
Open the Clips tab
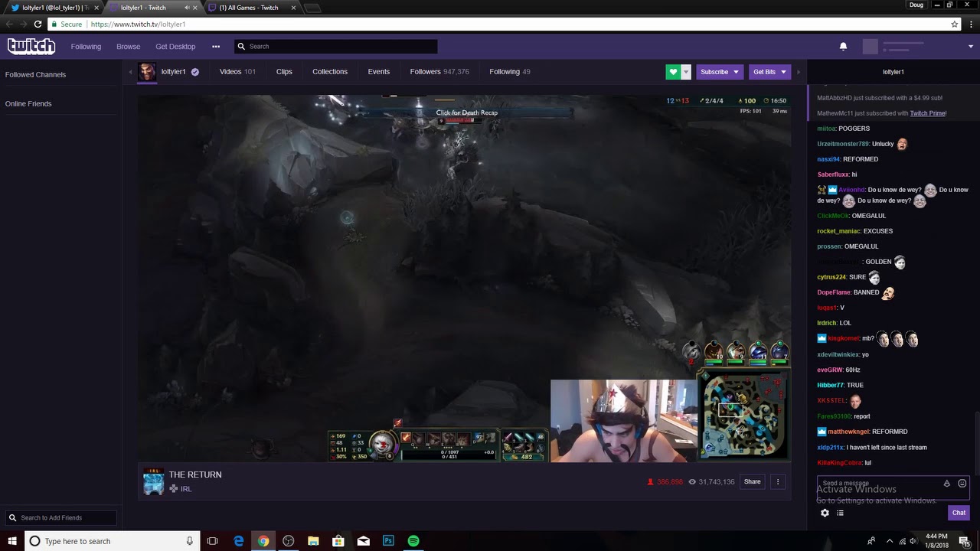(x=284, y=72)
